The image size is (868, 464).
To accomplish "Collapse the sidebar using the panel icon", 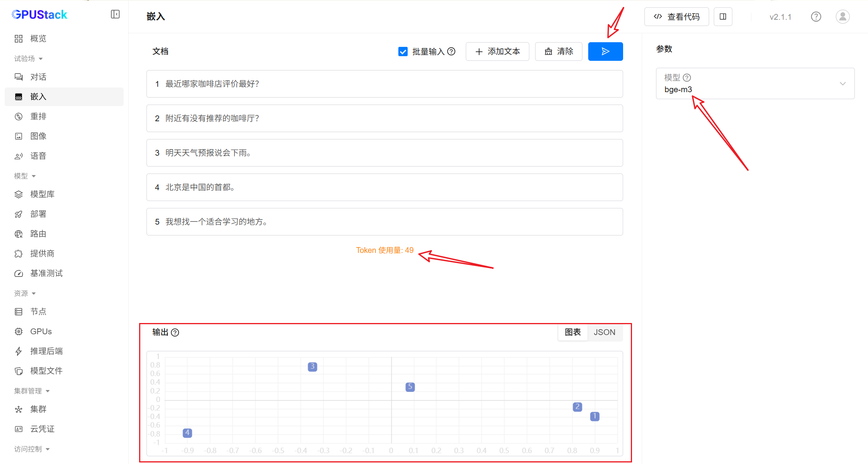I will pos(115,14).
